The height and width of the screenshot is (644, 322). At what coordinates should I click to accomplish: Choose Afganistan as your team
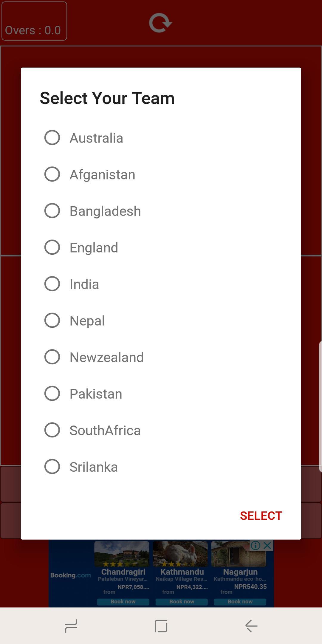[x=52, y=174]
